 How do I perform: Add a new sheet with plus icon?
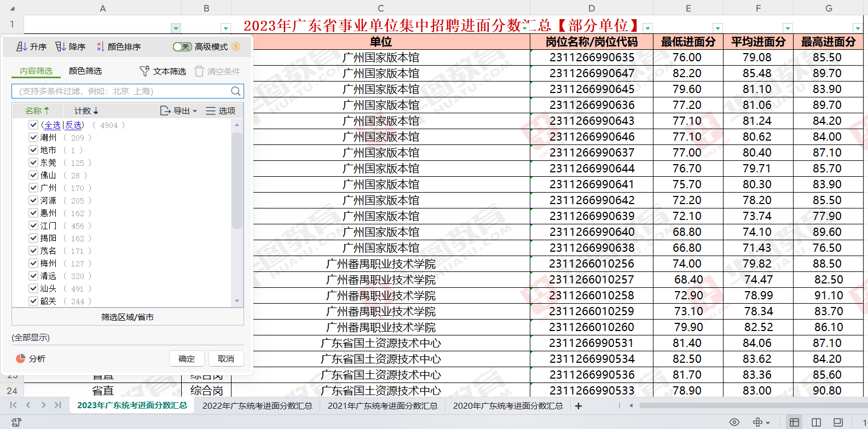click(x=578, y=405)
